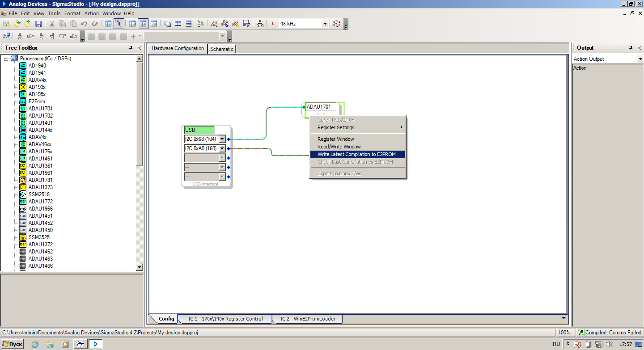Click the media player taskbar icon
This screenshot has width=644, height=350.
point(65,344)
